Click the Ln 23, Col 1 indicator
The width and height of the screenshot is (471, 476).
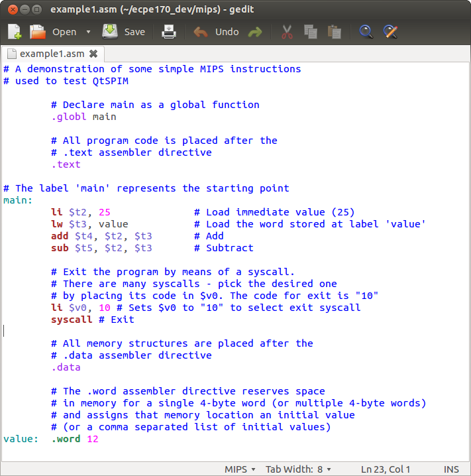[x=386, y=469]
